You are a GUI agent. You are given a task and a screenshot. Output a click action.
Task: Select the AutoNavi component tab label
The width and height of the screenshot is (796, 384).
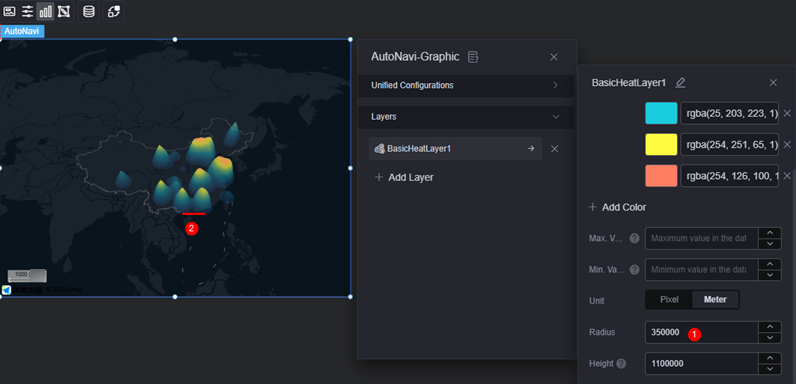22,31
